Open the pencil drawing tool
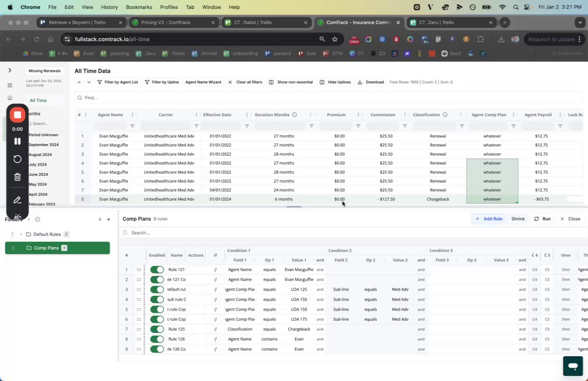The width and height of the screenshot is (588, 381). tap(17, 200)
